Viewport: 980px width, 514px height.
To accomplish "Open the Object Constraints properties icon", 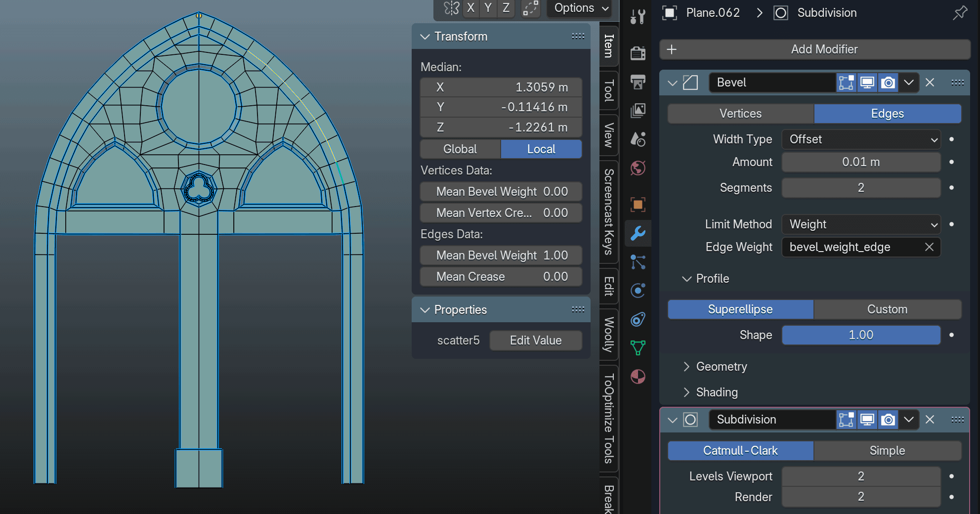I will pos(638,319).
